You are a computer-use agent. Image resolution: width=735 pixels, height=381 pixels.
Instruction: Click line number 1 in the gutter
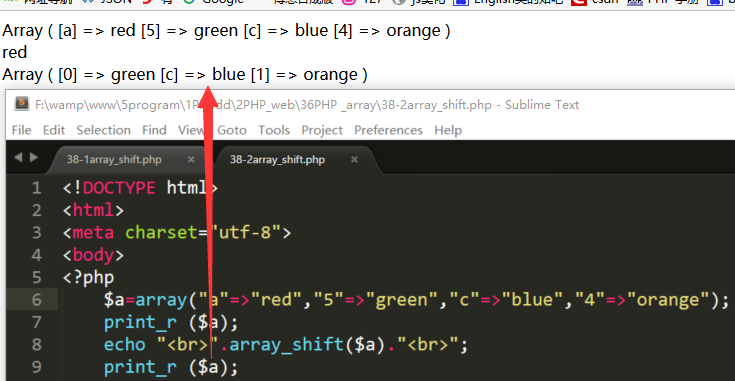click(x=37, y=188)
